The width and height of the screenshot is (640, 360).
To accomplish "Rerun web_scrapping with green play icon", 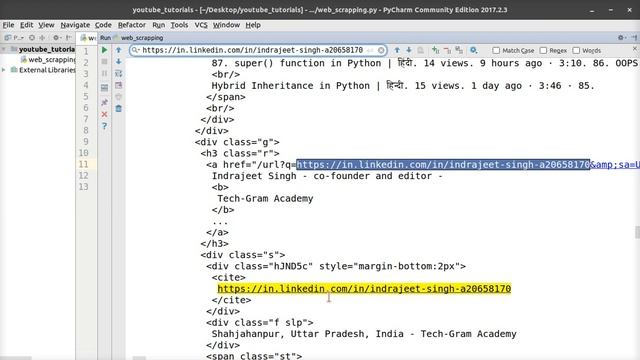I will click(x=104, y=50).
